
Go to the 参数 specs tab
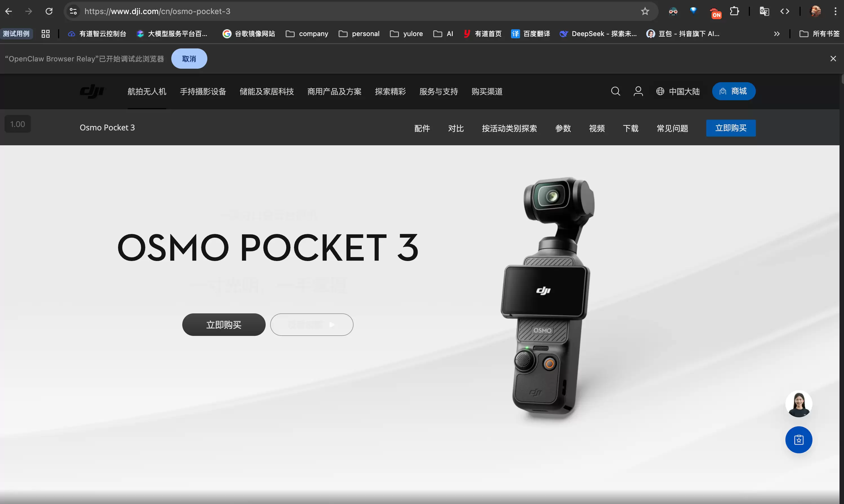click(x=563, y=128)
